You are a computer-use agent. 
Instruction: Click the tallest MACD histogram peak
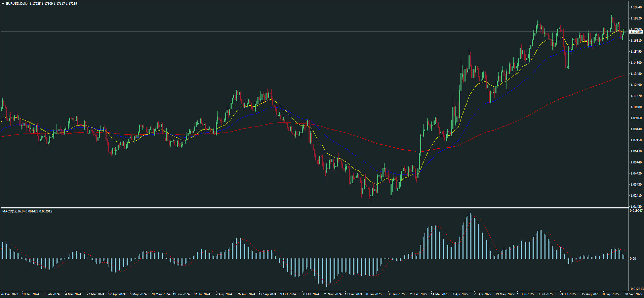point(470,214)
